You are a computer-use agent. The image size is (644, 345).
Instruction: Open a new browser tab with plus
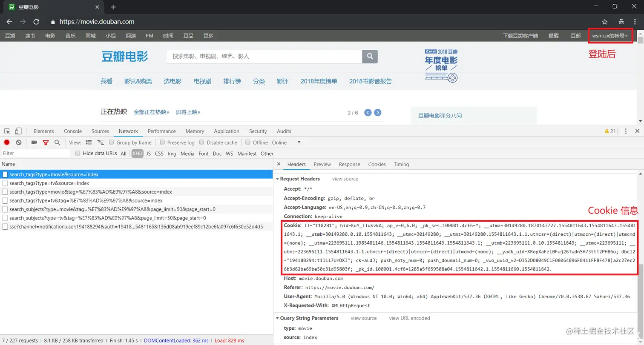pos(113,7)
